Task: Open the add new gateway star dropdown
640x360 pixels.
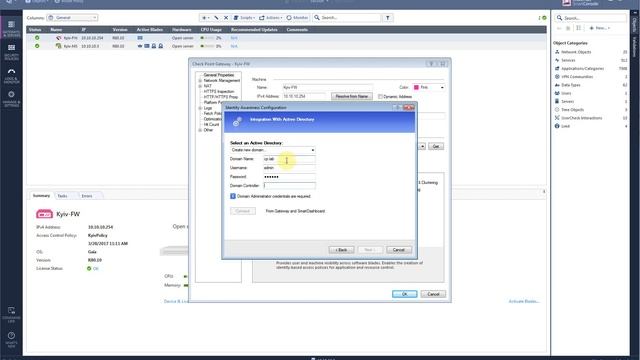Action: click(x=205, y=18)
